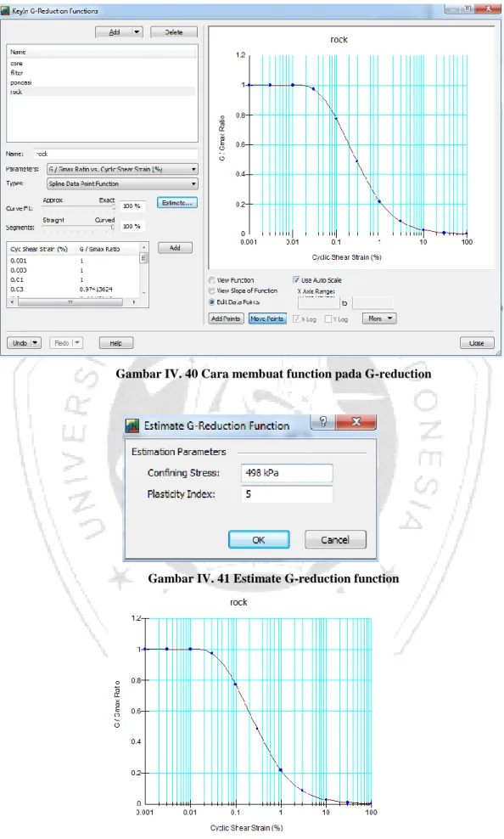Toggle the Y Log checkbox
This screenshot has width=504, height=839.
[328, 319]
